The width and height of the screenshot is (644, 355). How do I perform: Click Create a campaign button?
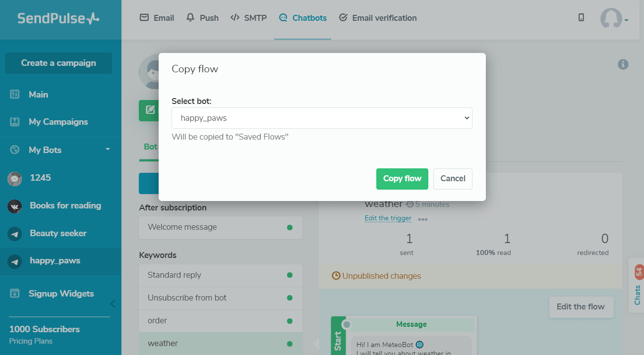(59, 63)
